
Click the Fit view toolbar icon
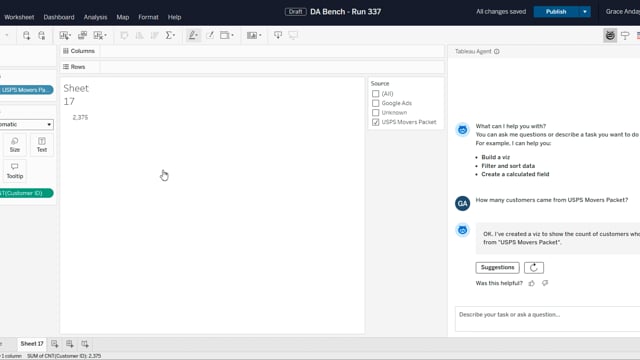click(x=224, y=36)
